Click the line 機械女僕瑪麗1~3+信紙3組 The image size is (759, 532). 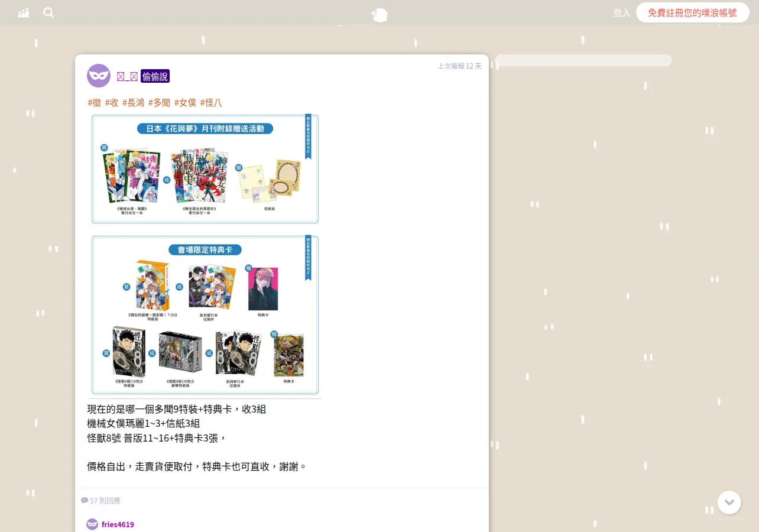tap(143, 423)
